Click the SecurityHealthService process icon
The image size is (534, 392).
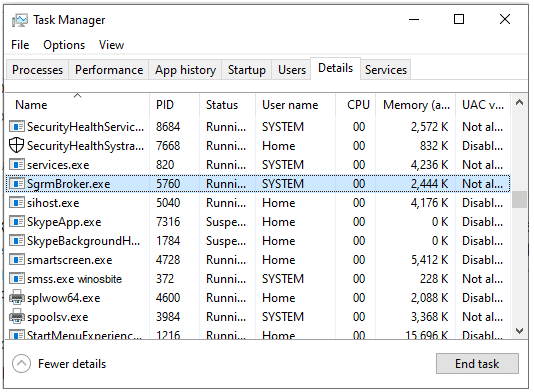pyautogui.click(x=17, y=127)
